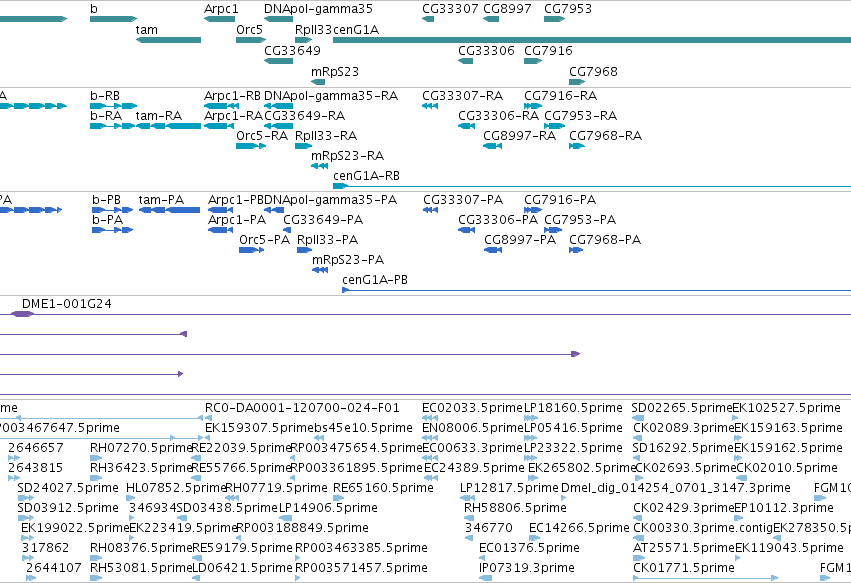Image resolution: width=851 pixels, height=583 pixels.
Task: Click the SD03912.5prime EST label
Action: point(68,508)
